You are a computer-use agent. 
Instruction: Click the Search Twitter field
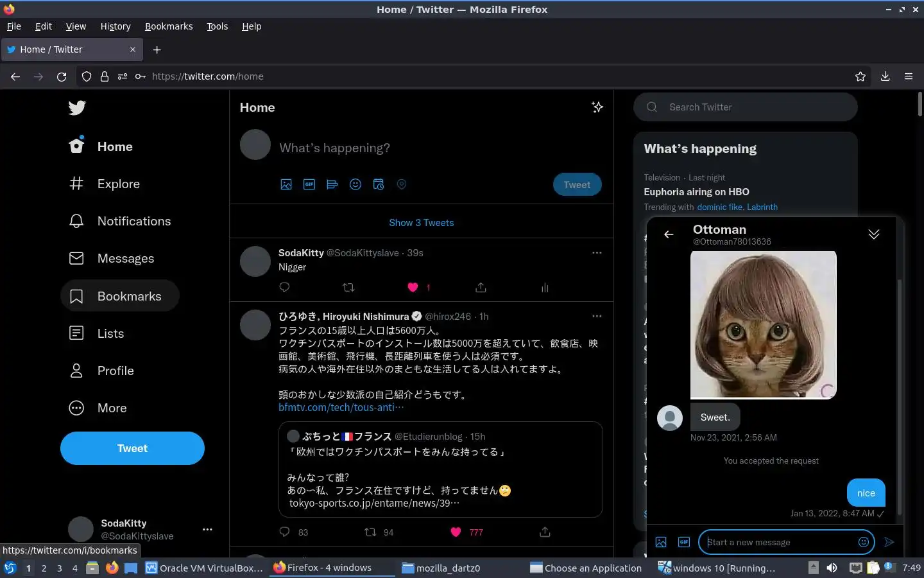pyautogui.click(x=746, y=107)
